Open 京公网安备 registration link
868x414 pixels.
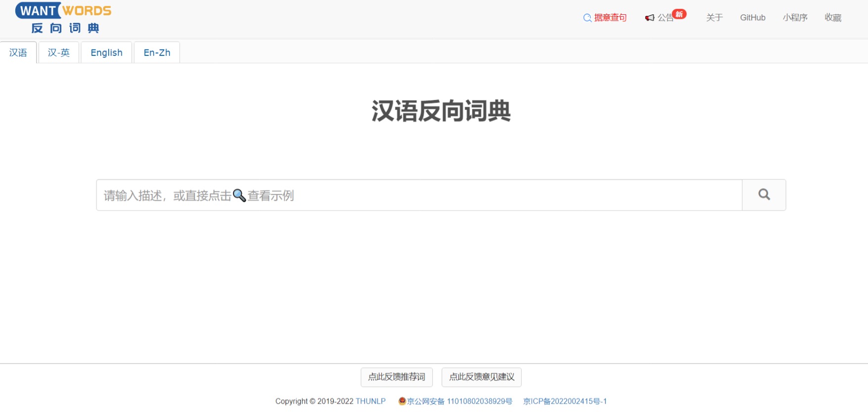coord(455,401)
